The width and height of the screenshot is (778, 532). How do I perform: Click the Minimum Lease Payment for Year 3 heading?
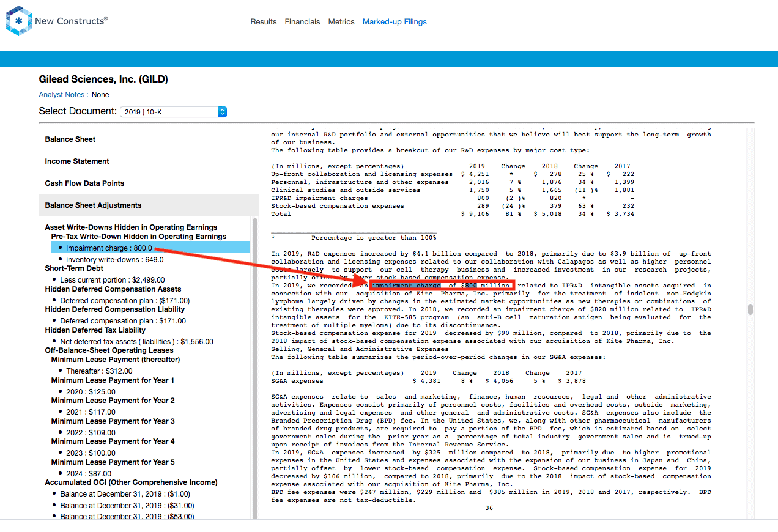click(113, 421)
